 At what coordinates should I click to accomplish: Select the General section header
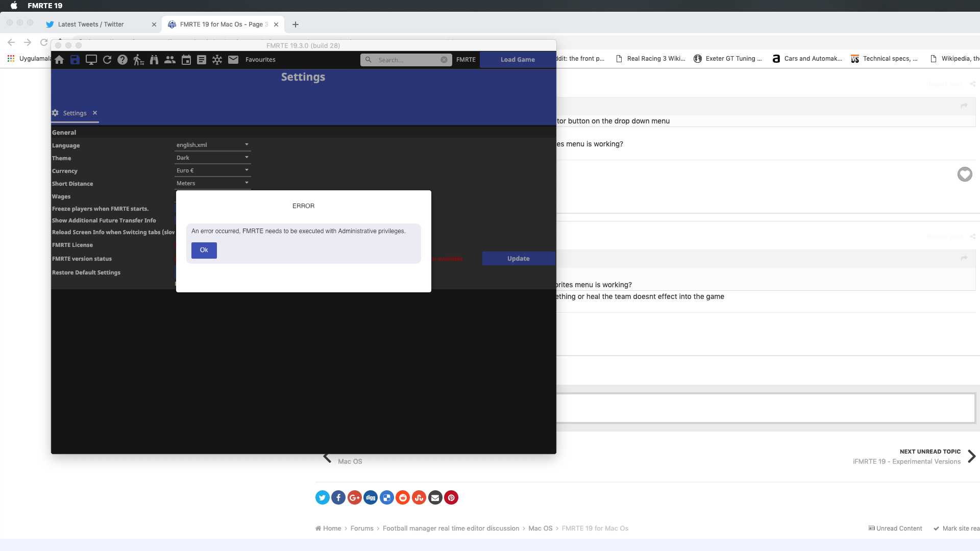coord(64,133)
